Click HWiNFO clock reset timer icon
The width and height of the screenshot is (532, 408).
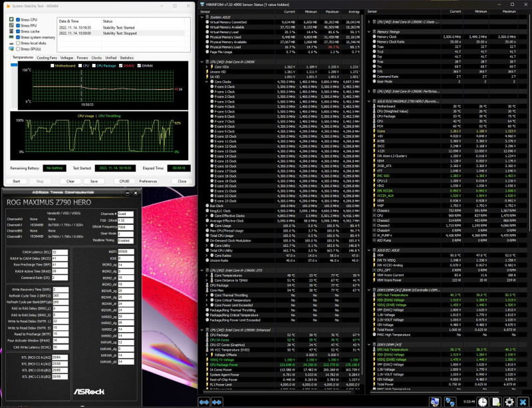(483, 402)
